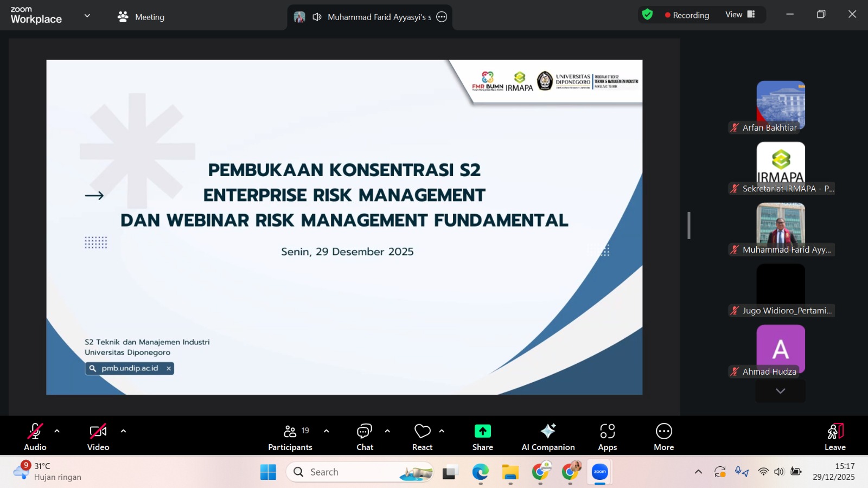Switch to the Meeting tab

click(x=141, y=17)
